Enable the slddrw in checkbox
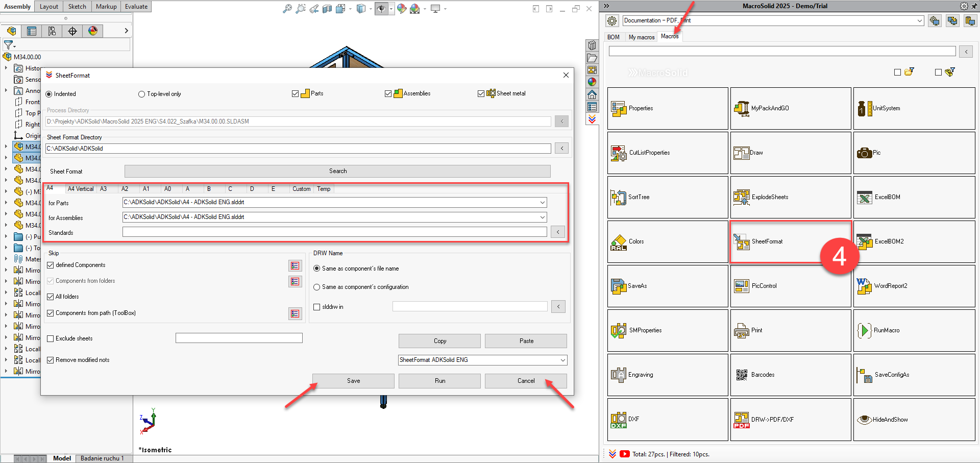Image resolution: width=980 pixels, height=463 pixels. click(316, 307)
